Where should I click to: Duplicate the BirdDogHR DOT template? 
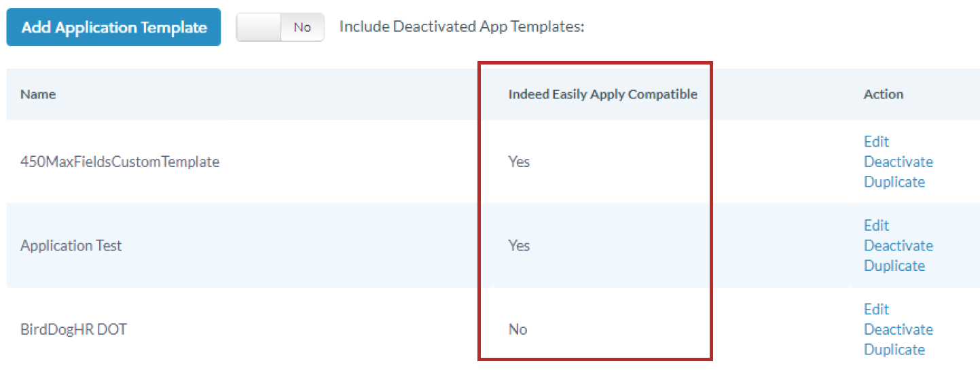(894, 350)
